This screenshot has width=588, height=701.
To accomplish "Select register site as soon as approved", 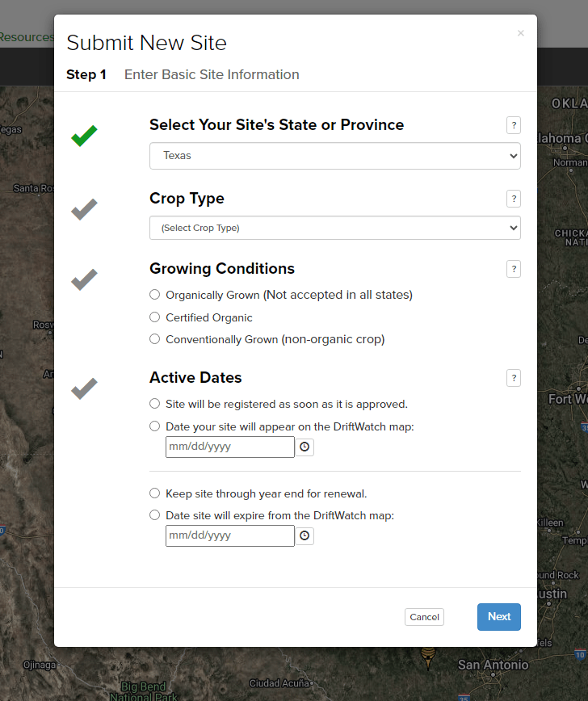I will pyautogui.click(x=155, y=404).
